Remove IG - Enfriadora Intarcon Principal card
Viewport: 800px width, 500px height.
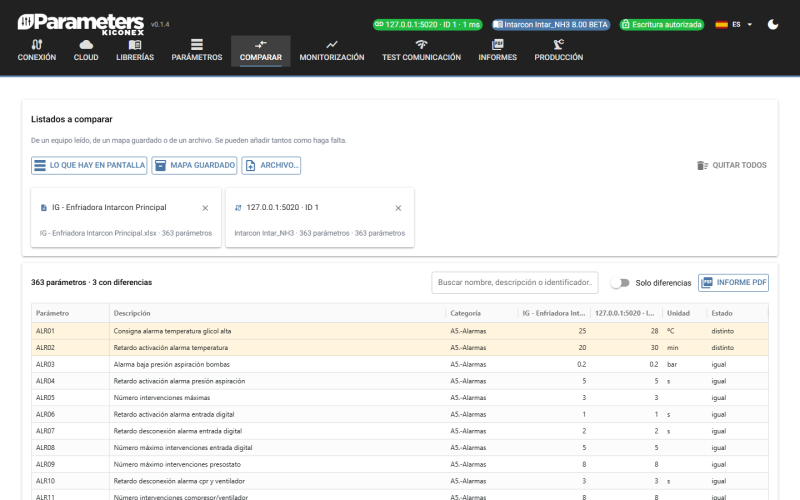(205, 208)
